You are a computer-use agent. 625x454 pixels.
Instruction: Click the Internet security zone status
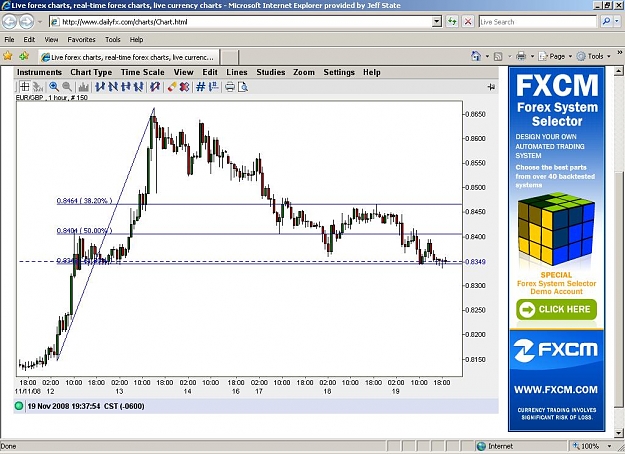(x=495, y=446)
